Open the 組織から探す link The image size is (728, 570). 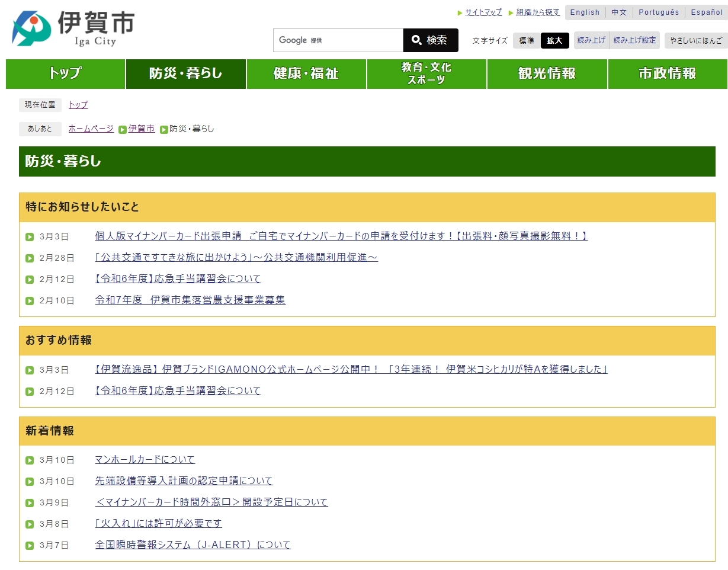point(537,12)
